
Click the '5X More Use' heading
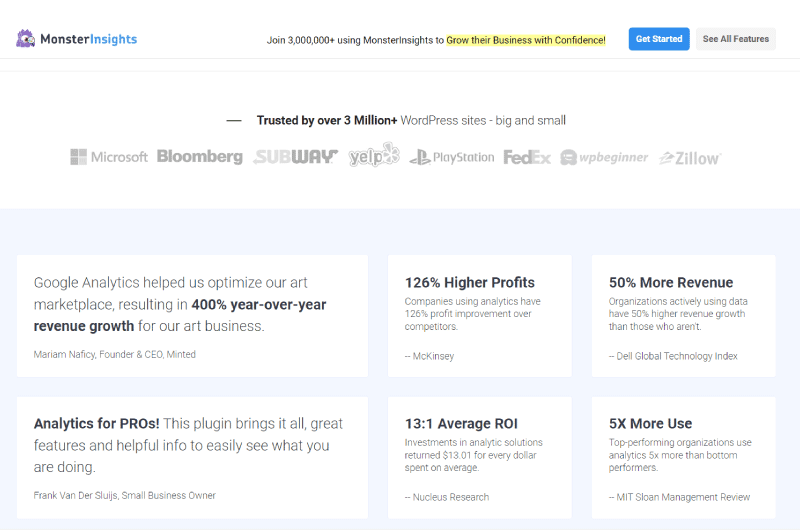point(650,423)
